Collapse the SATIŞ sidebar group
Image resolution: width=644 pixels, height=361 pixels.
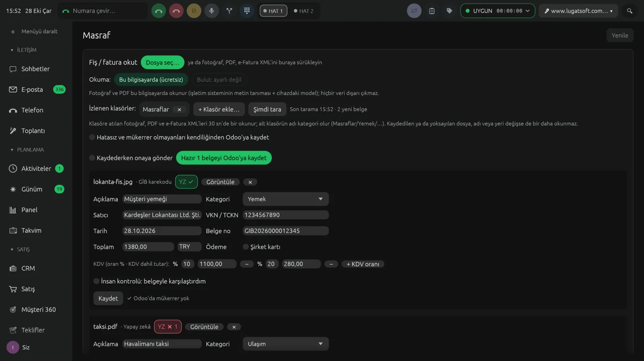(x=20, y=249)
